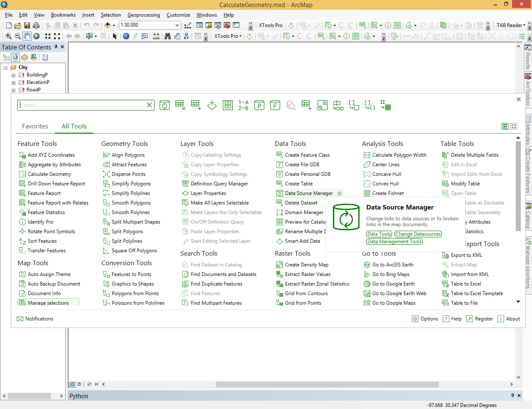Expand the BuildingP layer tree node
The image size is (532, 409).
pos(13,75)
